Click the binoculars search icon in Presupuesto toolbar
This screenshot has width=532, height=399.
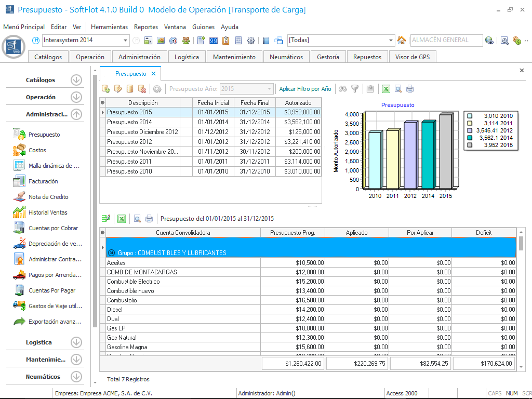342,89
